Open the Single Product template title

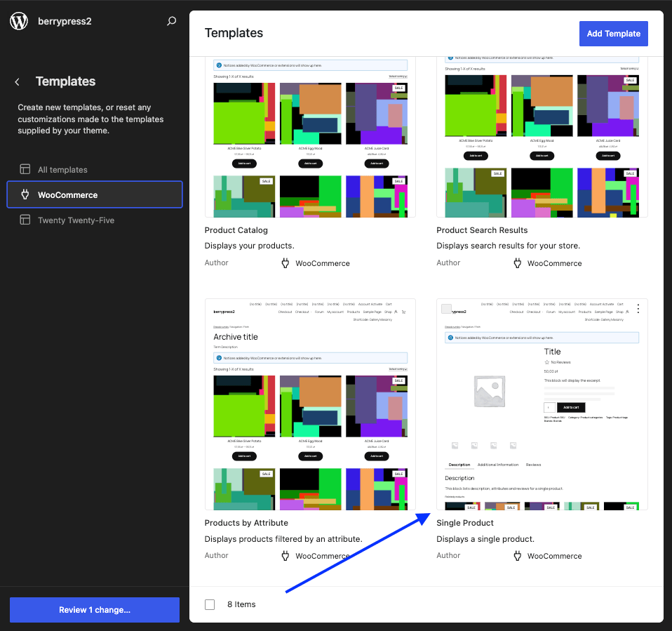click(x=465, y=523)
